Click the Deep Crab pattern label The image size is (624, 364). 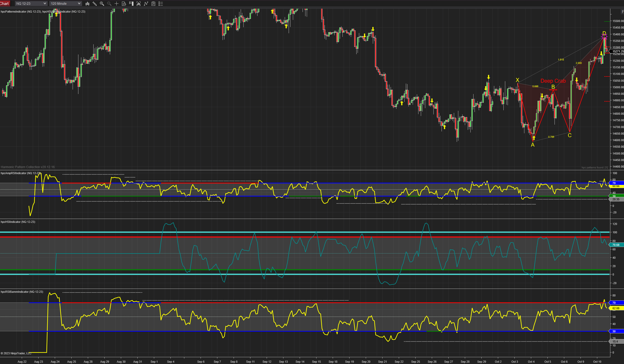553,81
